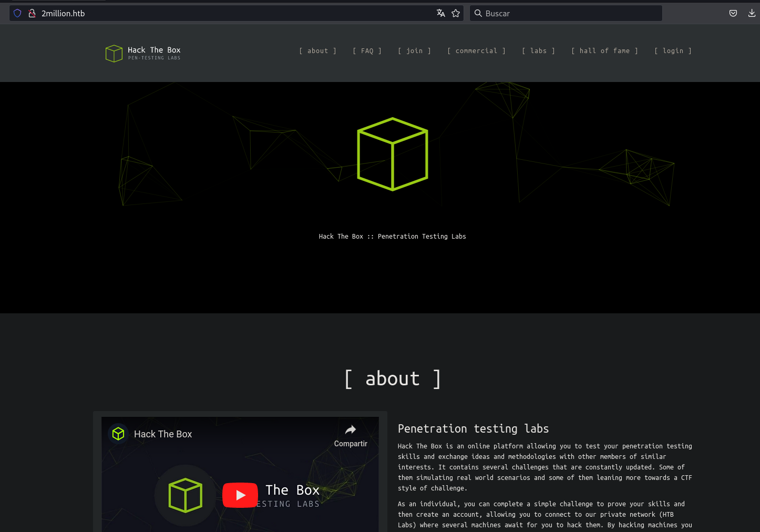Open the [ about ] navigation item
The image size is (760, 532).
tap(317, 51)
